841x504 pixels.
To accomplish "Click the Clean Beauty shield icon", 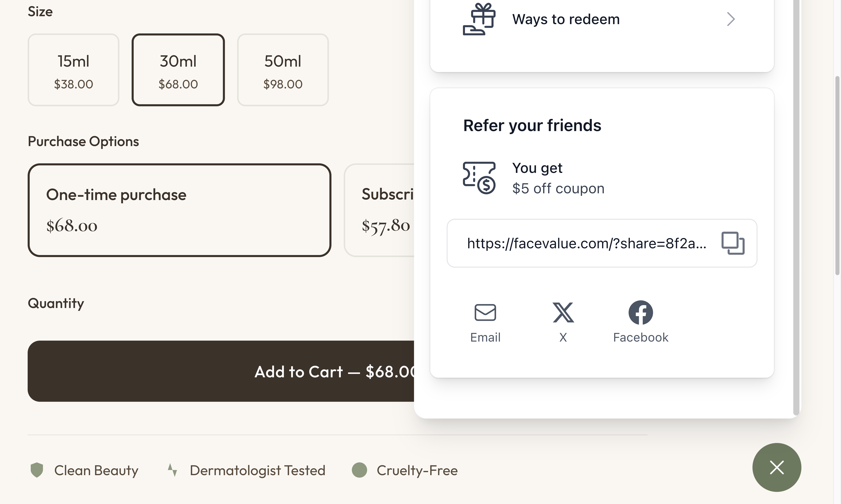I will [x=37, y=470].
